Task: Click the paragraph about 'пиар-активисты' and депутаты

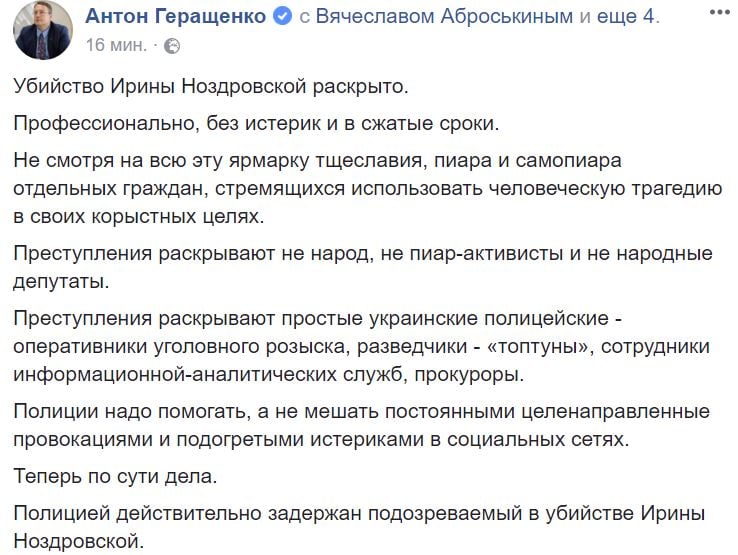Action: pyautogui.click(x=363, y=267)
